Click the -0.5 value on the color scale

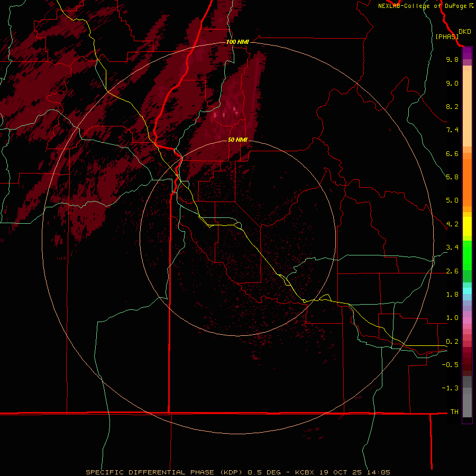point(450,365)
